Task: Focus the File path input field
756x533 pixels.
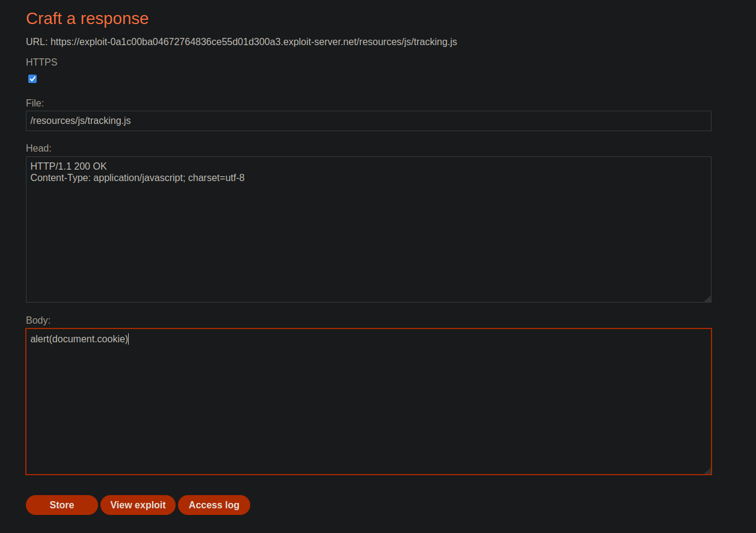Action: (x=368, y=121)
